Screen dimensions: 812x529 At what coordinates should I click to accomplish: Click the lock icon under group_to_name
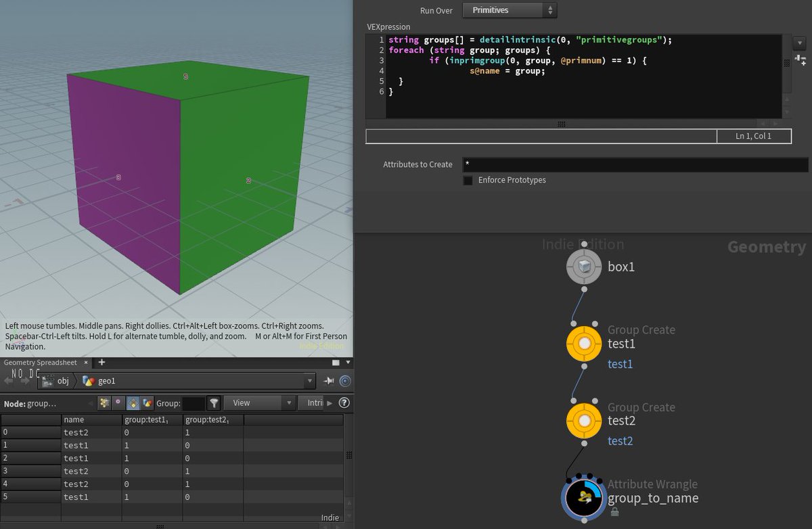tap(614, 512)
